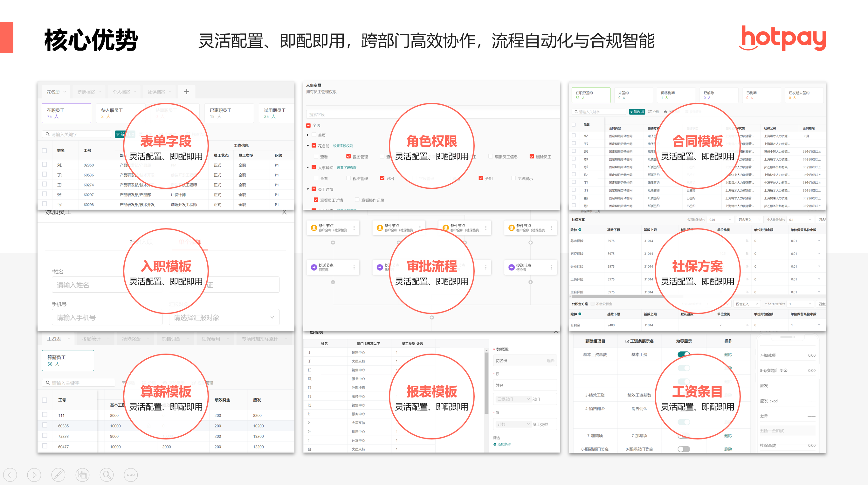Click menu dots on 抄送节点 何沁清 card

coord(551,267)
